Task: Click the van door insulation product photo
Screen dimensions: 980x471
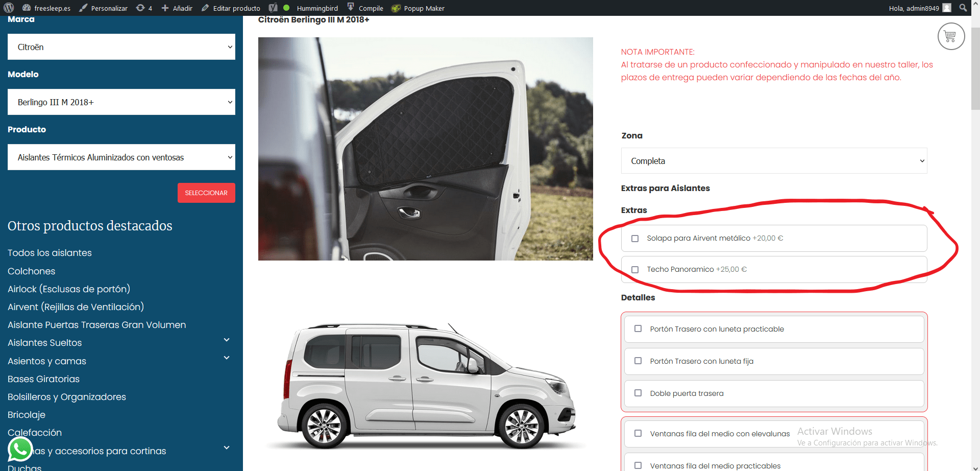Action: pyautogui.click(x=425, y=149)
